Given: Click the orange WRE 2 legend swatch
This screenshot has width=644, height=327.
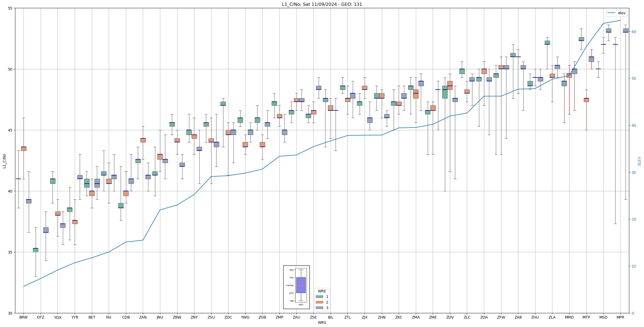Looking at the screenshot, I should pyautogui.click(x=319, y=302).
